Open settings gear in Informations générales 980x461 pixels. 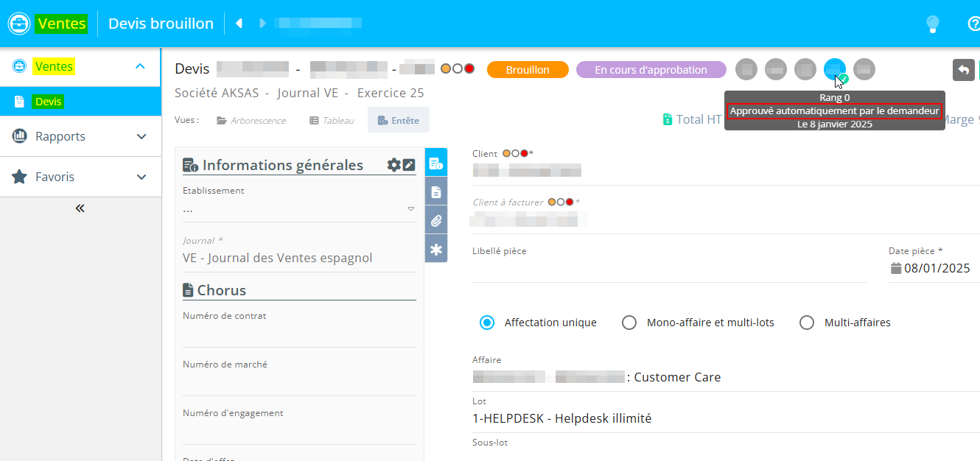click(393, 165)
